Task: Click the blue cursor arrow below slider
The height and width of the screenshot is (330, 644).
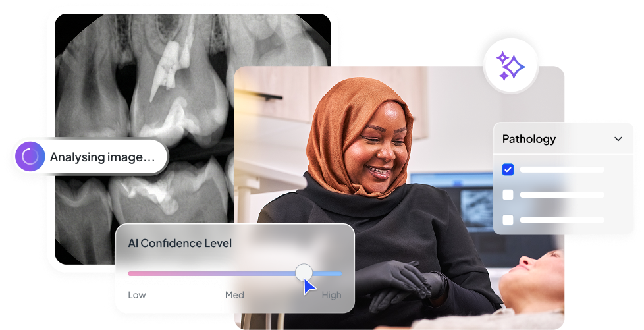Action: [309, 288]
